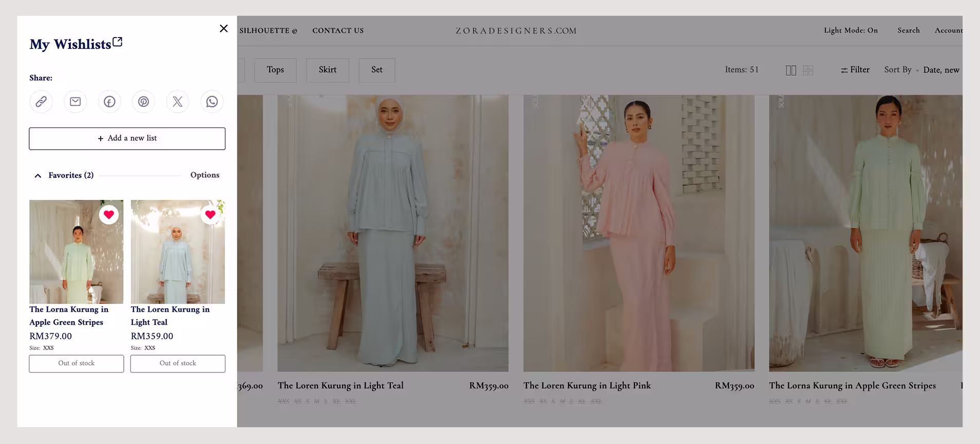Go to ZORADESIGNERS.COM home logo
This screenshot has height=444, width=980.
[516, 31]
